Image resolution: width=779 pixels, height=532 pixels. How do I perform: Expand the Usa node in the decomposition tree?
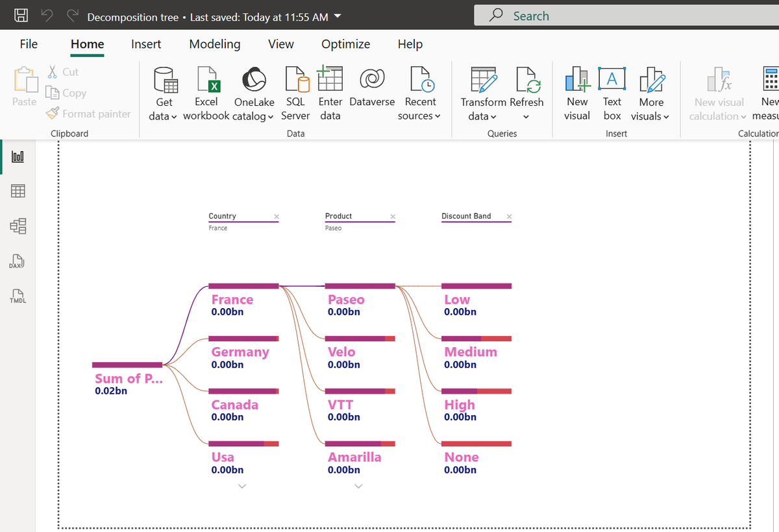pos(241,485)
